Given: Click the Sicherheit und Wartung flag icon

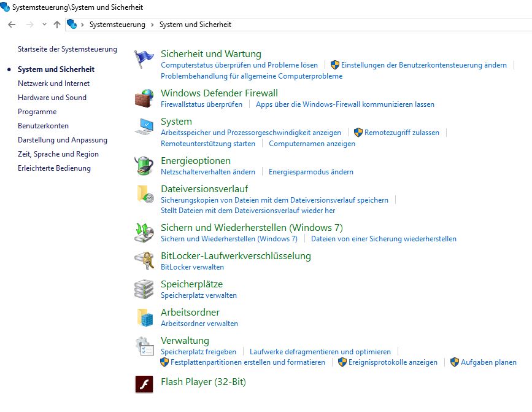Looking at the screenshot, I should (x=144, y=59).
